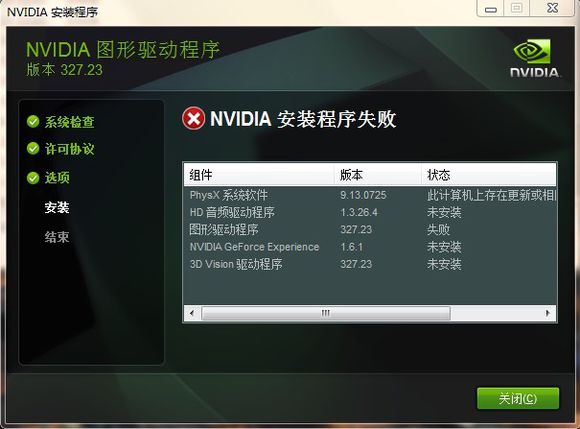Select the 安装 step in sidebar

pos(57,207)
